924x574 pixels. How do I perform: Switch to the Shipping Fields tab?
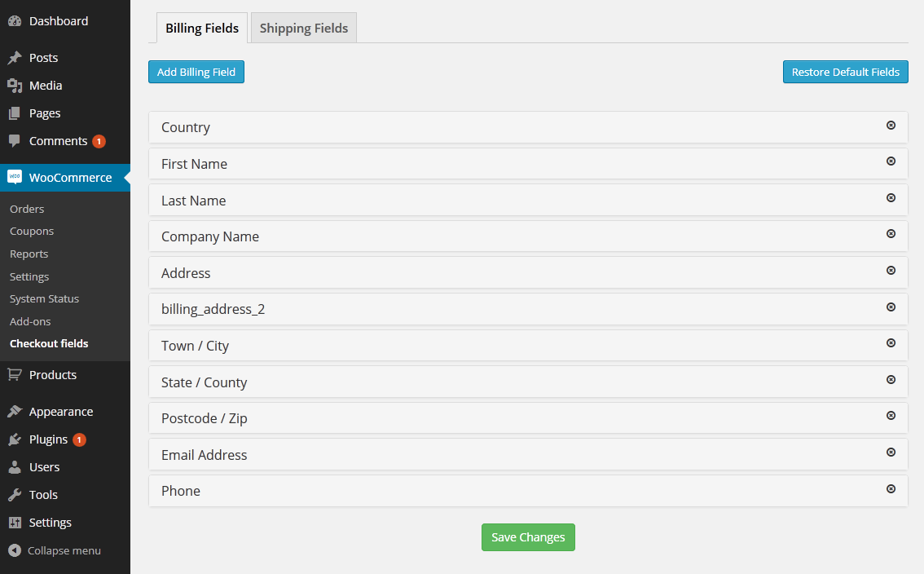click(303, 29)
